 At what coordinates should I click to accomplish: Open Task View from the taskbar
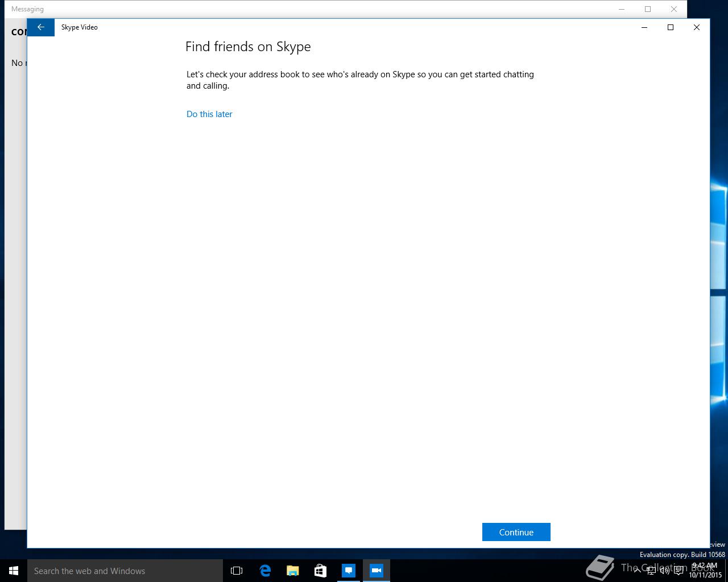tap(237, 571)
